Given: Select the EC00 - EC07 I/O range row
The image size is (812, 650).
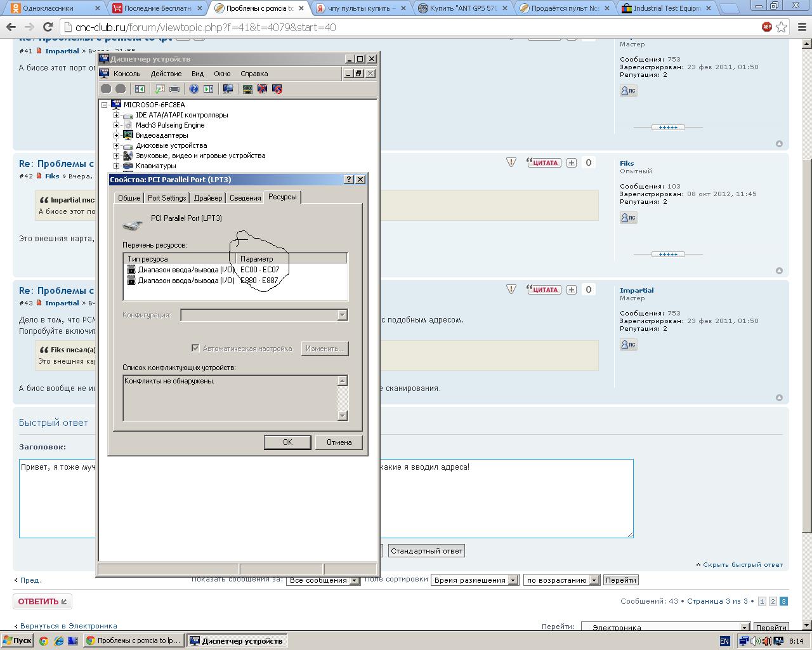Looking at the screenshot, I should click(x=235, y=270).
